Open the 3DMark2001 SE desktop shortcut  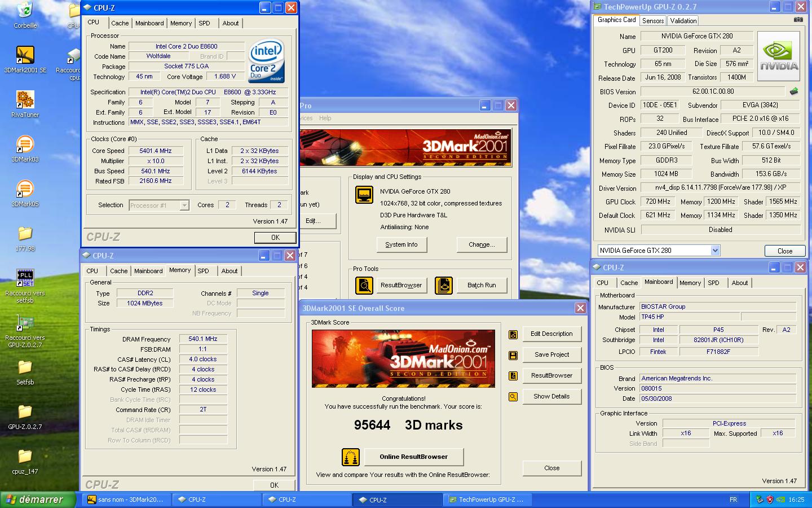(25, 55)
